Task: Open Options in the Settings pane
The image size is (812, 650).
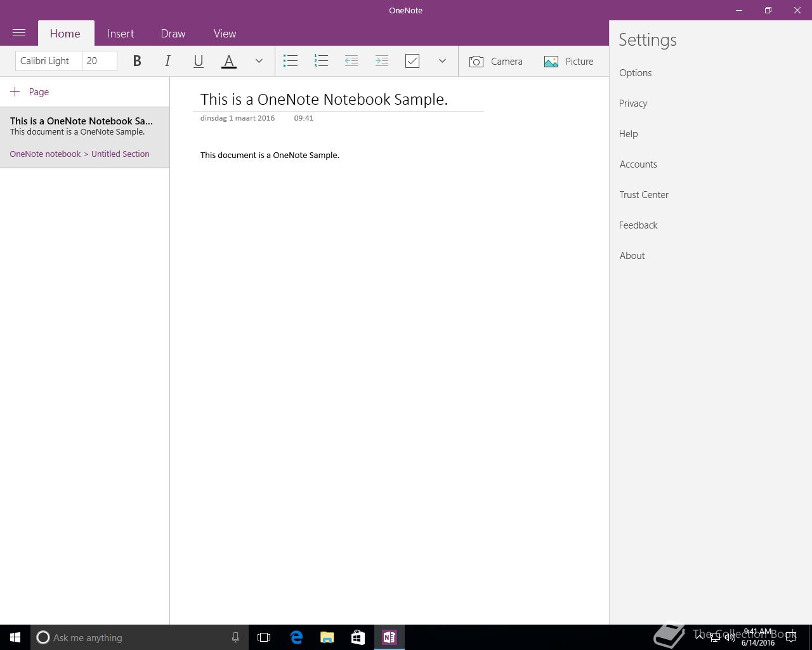Action: [x=635, y=73]
